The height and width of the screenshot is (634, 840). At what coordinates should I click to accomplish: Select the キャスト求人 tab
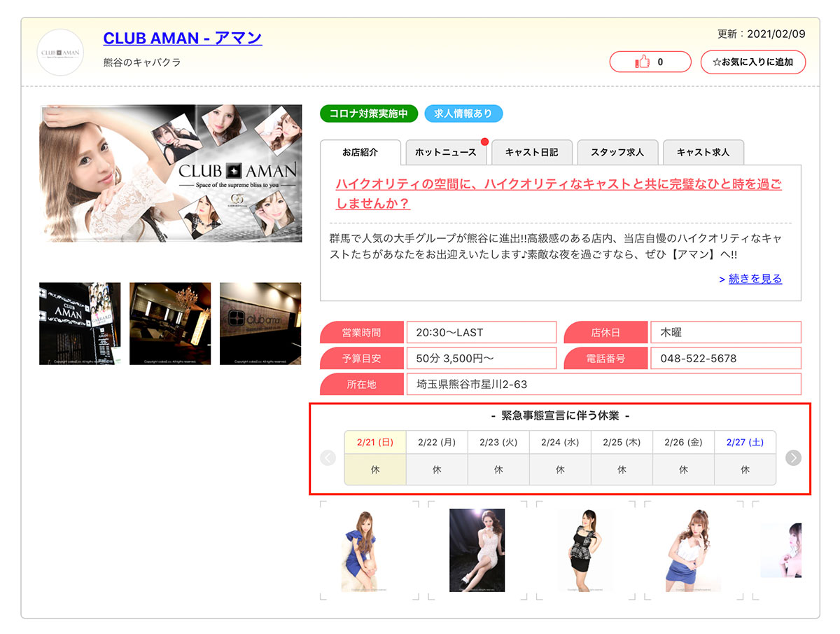703,152
